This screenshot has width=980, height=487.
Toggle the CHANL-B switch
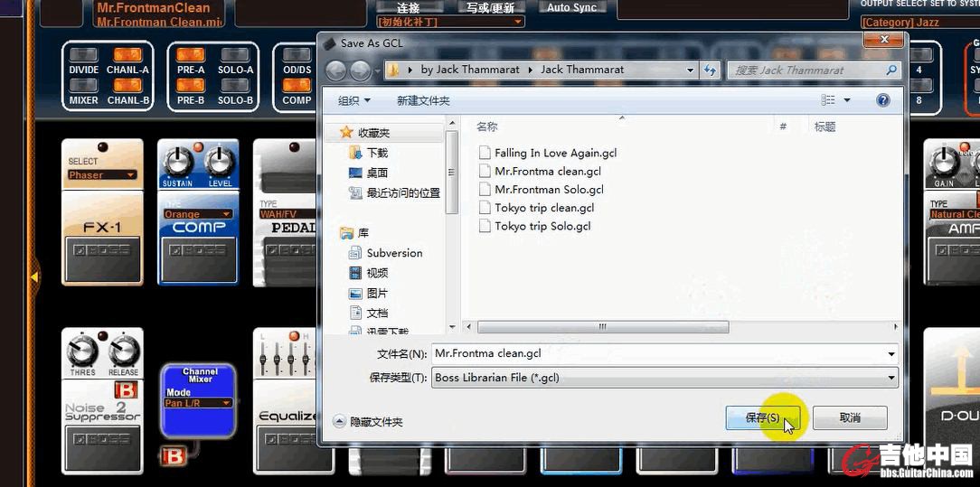tap(127, 85)
